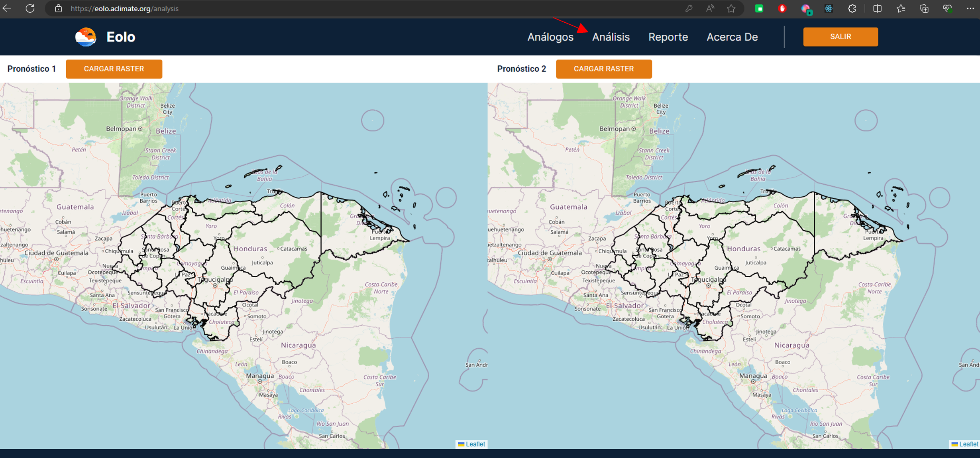Image resolution: width=980 pixels, height=458 pixels.
Task: View site info via the lock icon
Action: 58,8
